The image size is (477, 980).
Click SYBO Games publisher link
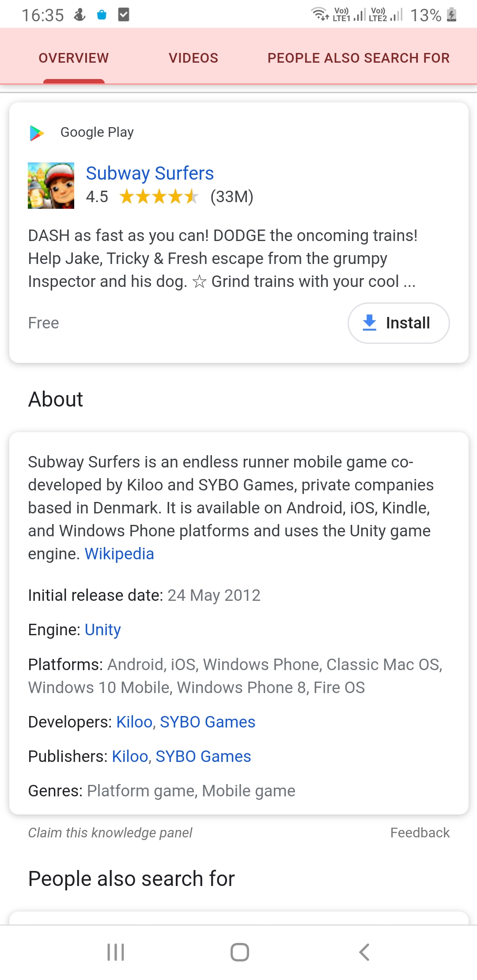[203, 756]
